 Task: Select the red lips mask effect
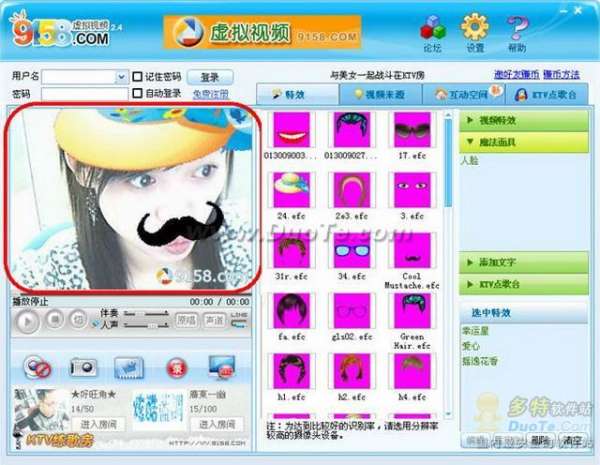tap(291, 130)
